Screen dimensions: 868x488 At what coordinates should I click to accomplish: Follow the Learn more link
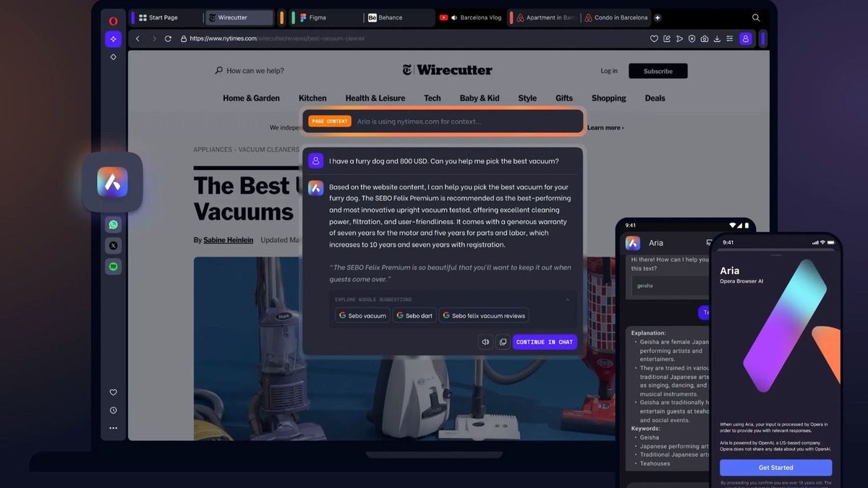(x=605, y=128)
